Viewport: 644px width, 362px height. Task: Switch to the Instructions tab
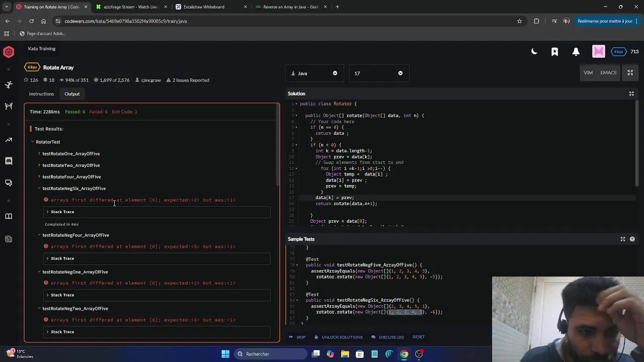[41, 94]
